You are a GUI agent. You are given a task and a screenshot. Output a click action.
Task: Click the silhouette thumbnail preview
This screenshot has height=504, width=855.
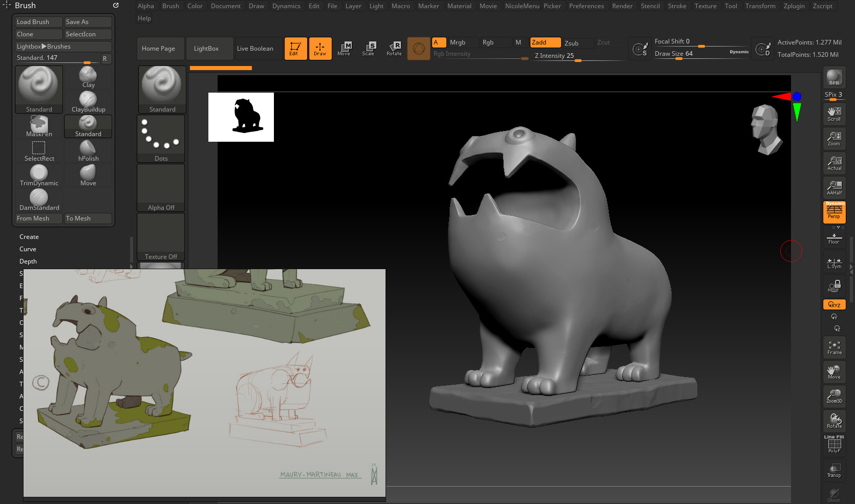point(241,117)
